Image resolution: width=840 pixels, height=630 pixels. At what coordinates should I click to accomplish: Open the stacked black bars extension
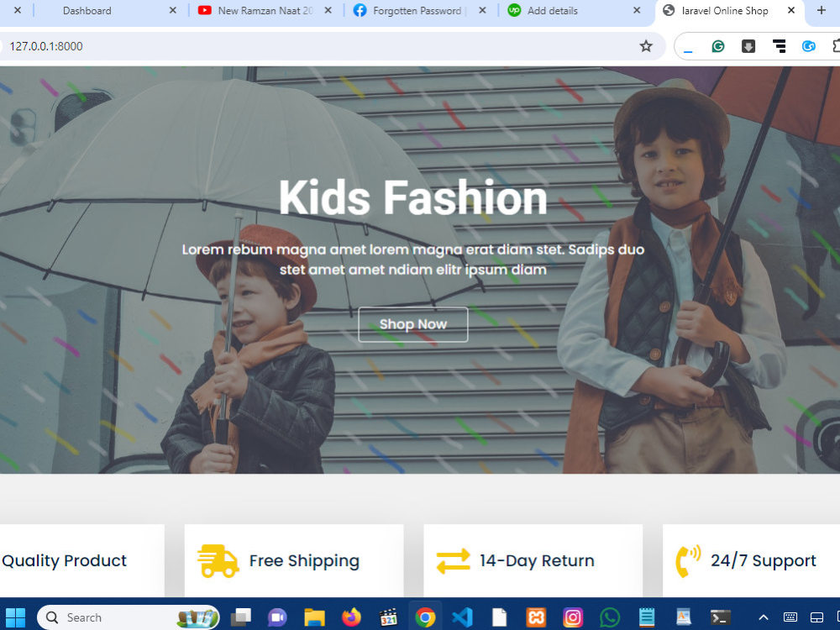[779, 46]
